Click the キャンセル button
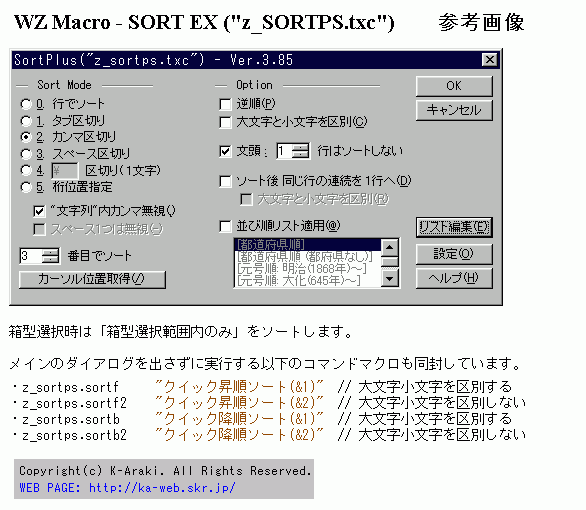586x510 pixels. [x=454, y=110]
